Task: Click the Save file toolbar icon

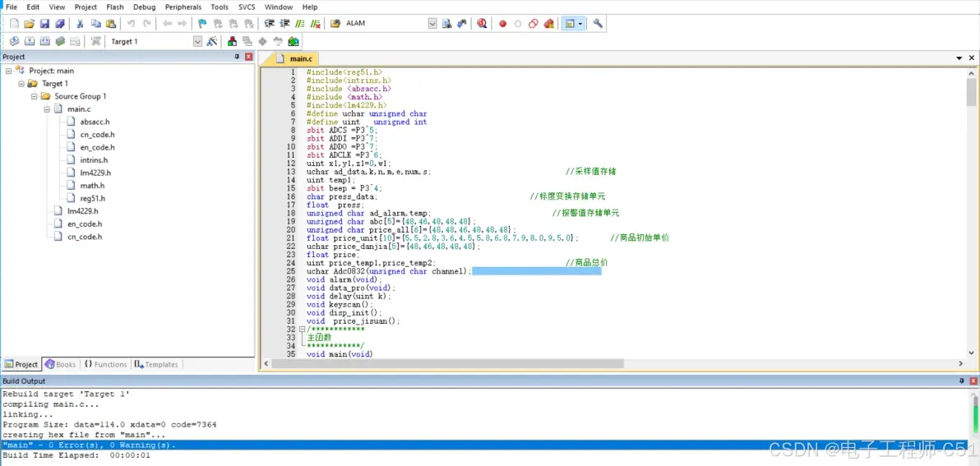Action: (x=44, y=24)
